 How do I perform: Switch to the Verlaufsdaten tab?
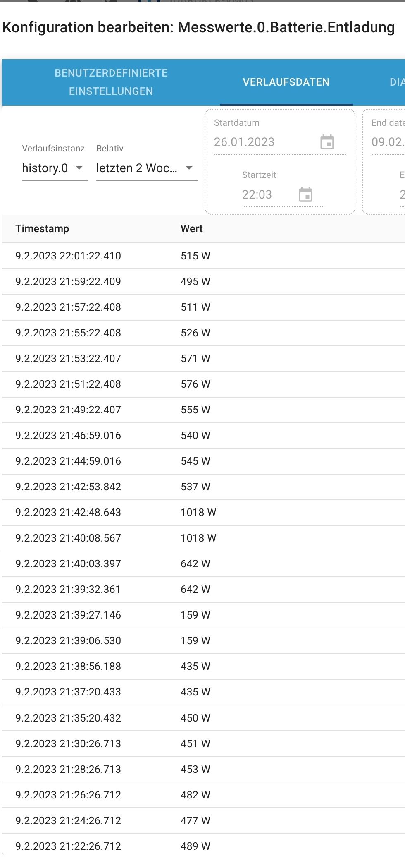click(286, 82)
